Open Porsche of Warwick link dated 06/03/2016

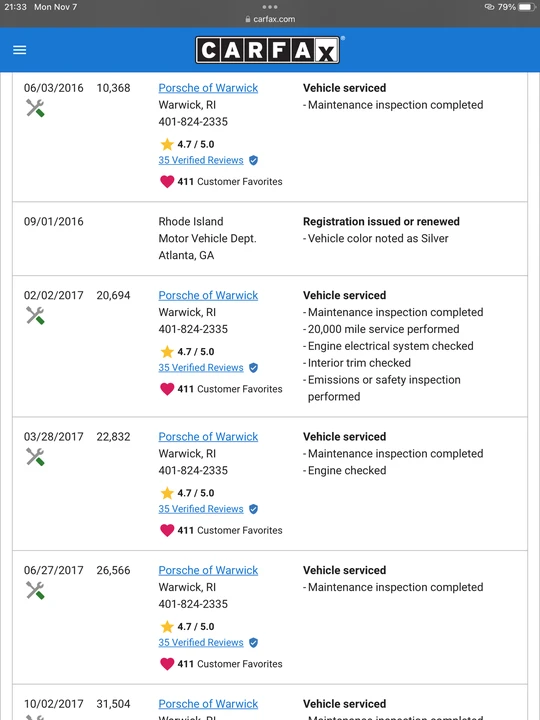208,88
